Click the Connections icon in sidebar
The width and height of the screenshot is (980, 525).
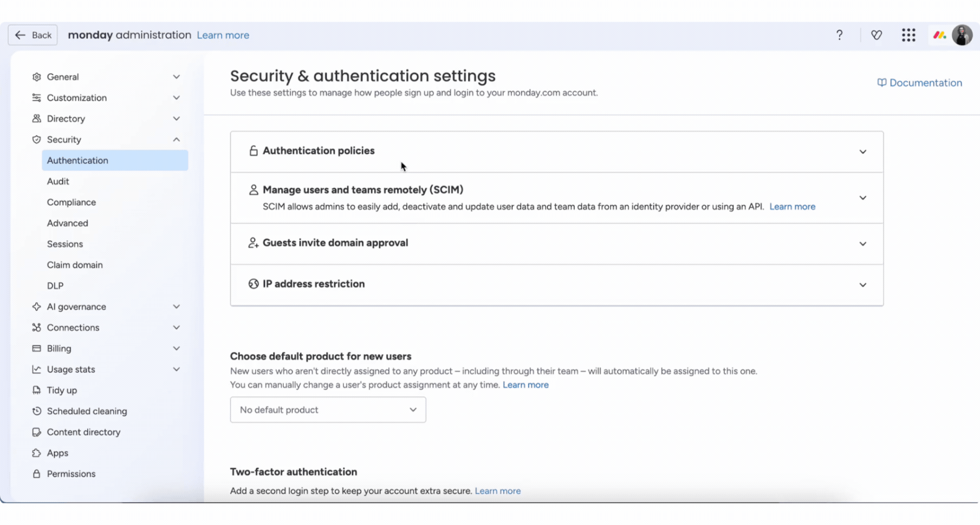pos(36,327)
